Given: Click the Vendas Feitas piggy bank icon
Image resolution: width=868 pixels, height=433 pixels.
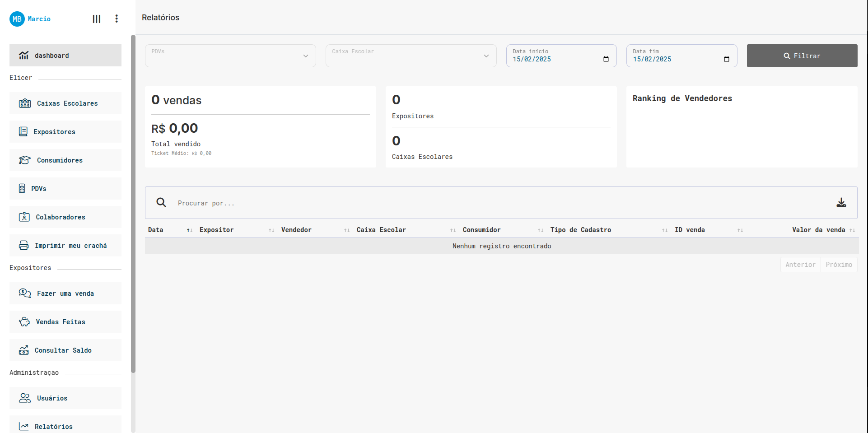Looking at the screenshot, I should (x=24, y=321).
